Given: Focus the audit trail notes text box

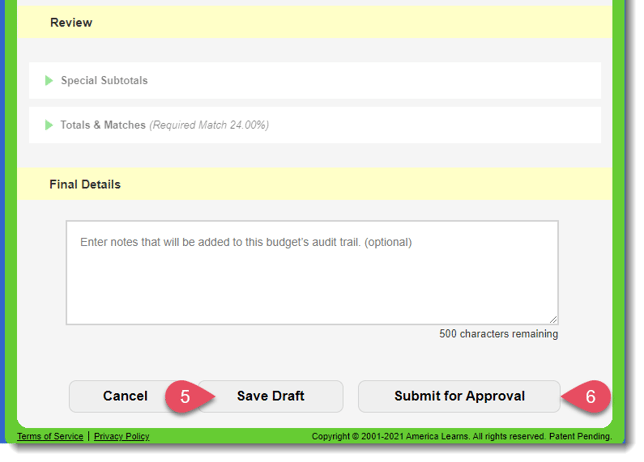Looking at the screenshot, I should click(312, 272).
